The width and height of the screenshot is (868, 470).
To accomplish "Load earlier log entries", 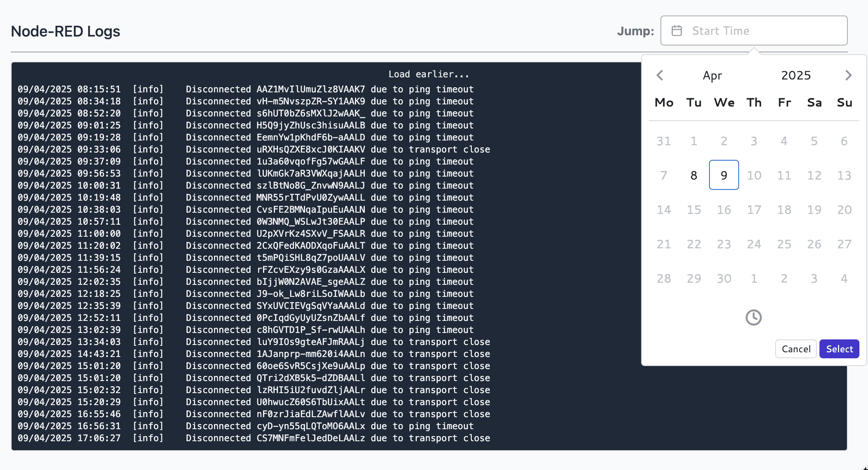I will [x=428, y=74].
